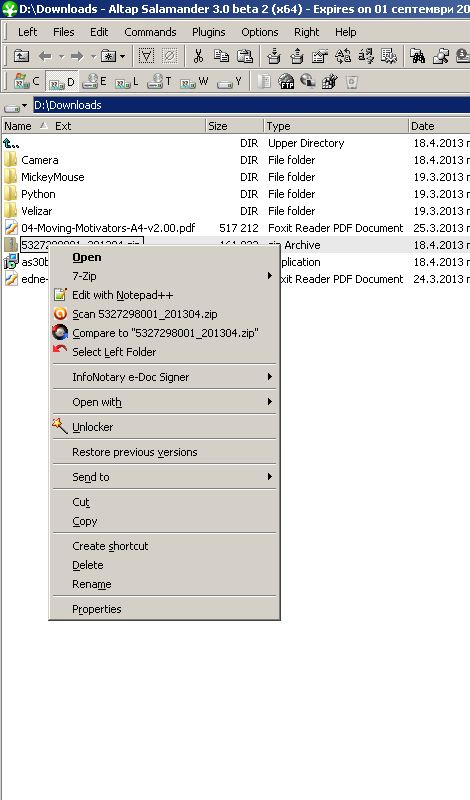Switch to drive C
The height and width of the screenshot is (800, 470).
(27, 81)
